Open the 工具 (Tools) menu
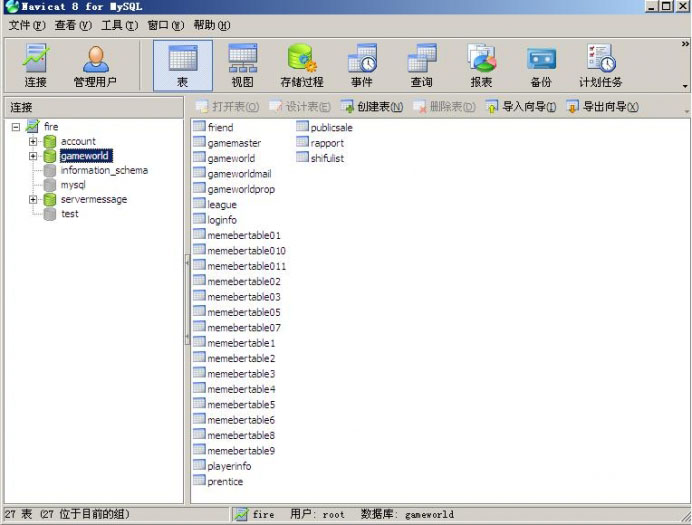This screenshot has height=525, width=692. pos(119,25)
